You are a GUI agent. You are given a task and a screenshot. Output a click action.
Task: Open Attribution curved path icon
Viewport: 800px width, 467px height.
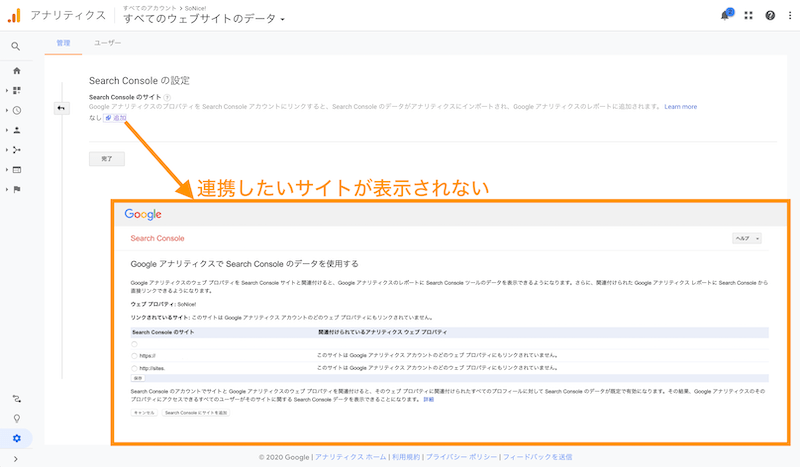(17, 399)
